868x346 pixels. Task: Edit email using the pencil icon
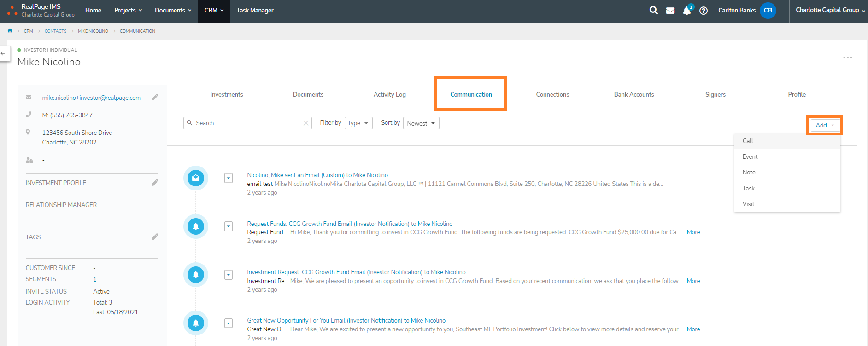tap(155, 97)
